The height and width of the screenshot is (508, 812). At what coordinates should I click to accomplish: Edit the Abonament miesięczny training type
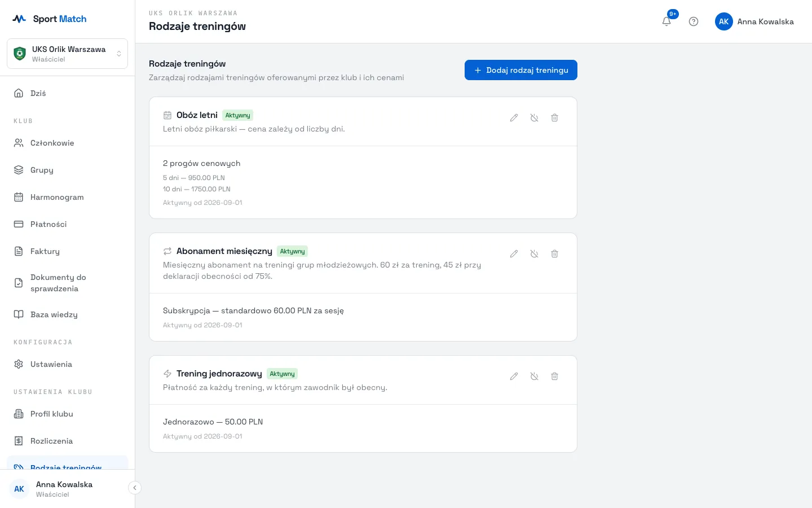click(514, 254)
